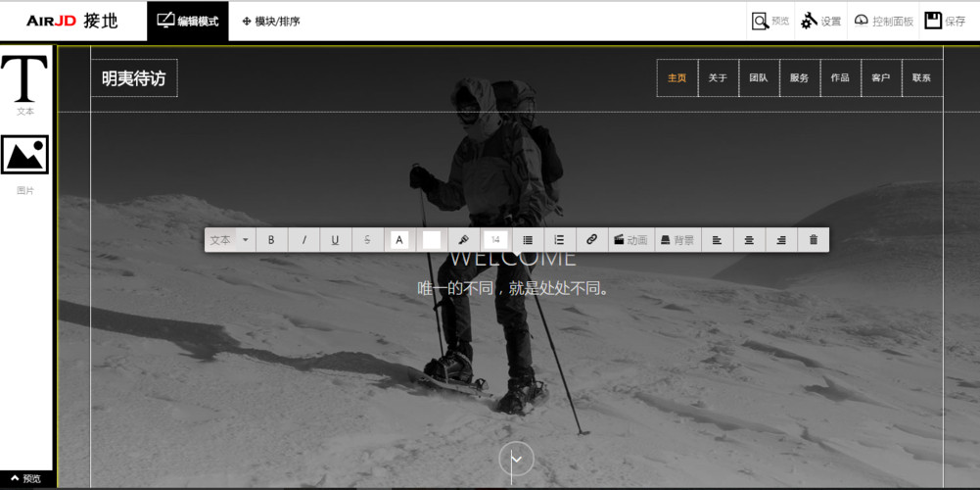Open the 文本 style dropdown
This screenshot has height=490, width=980.
click(x=230, y=240)
